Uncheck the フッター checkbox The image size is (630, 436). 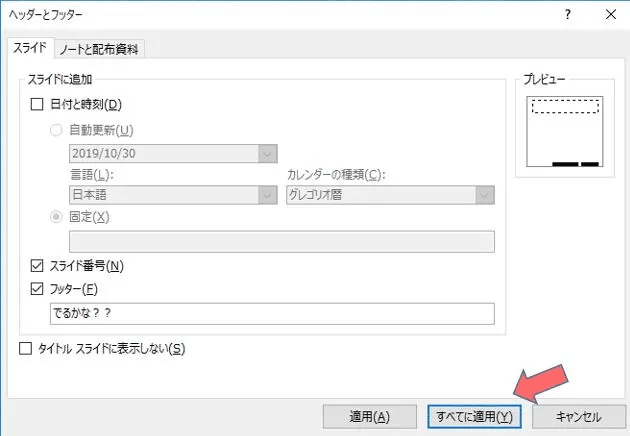(x=37, y=289)
